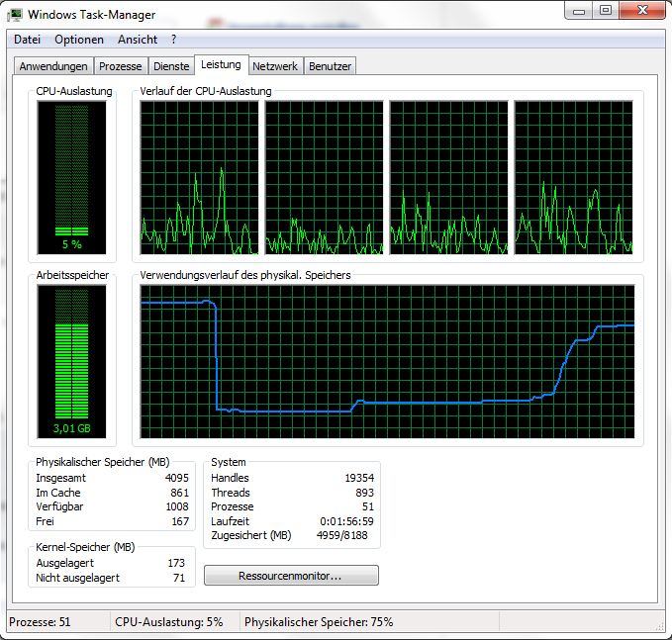Minimize the Task-Manager window

click(579, 11)
